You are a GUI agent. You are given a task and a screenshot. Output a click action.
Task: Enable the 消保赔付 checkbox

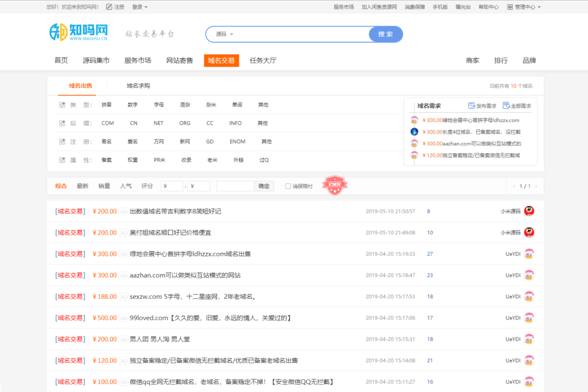click(x=288, y=186)
